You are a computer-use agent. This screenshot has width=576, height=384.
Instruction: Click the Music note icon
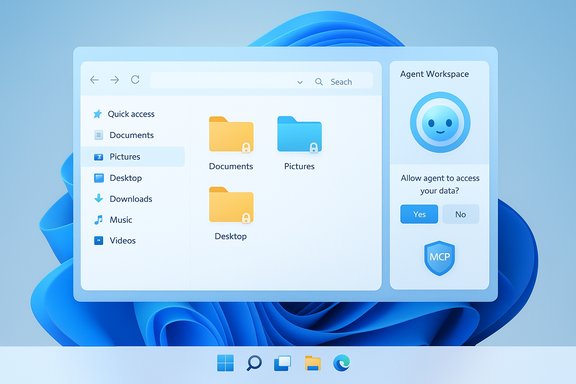point(98,220)
